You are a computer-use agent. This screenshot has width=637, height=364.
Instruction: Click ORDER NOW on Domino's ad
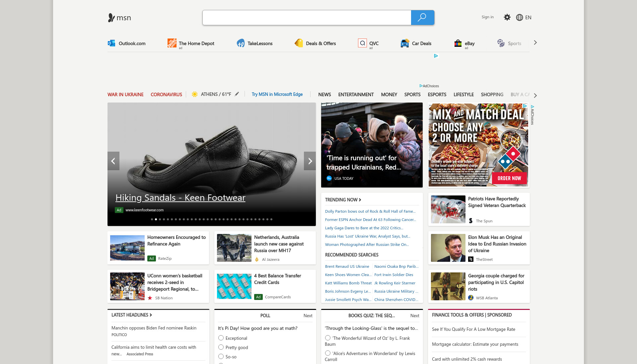point(509,178)
